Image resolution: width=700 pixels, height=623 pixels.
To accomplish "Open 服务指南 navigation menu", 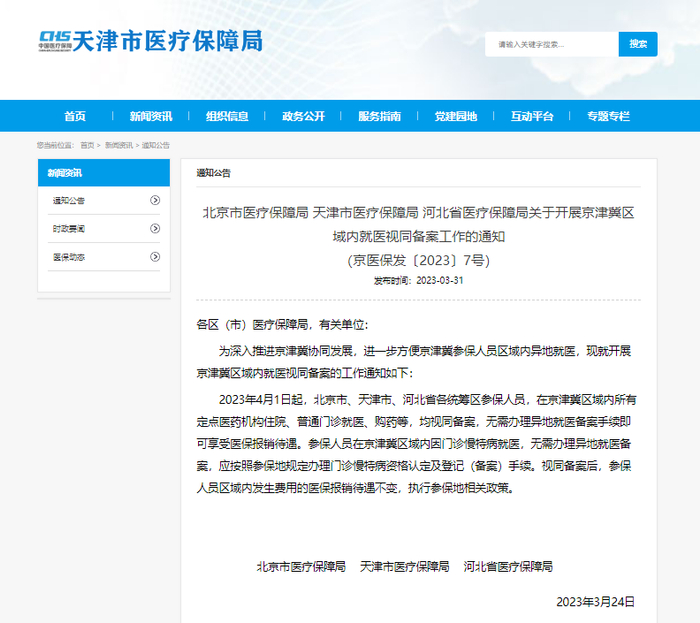I will (379, 116).
